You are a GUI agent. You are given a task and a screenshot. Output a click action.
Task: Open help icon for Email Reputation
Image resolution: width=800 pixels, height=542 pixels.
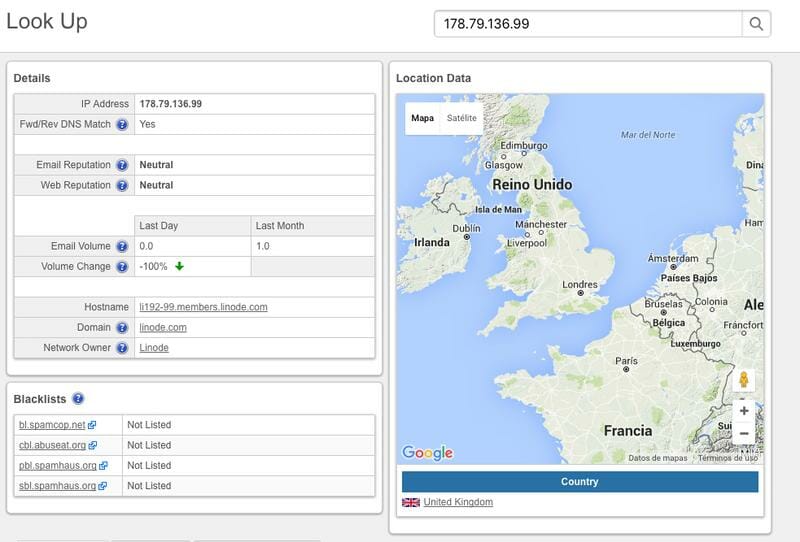[122, 165]
